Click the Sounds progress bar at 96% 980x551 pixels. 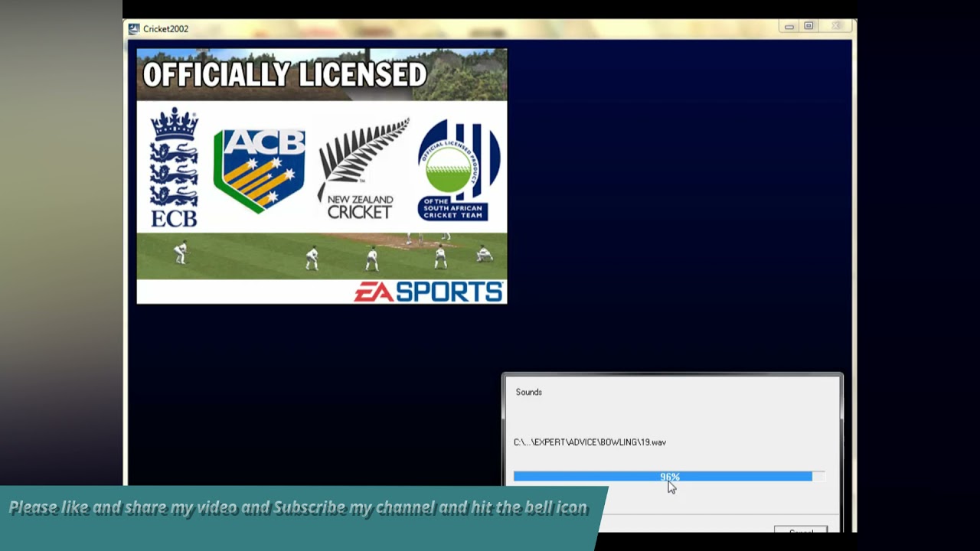click(669, 477)
